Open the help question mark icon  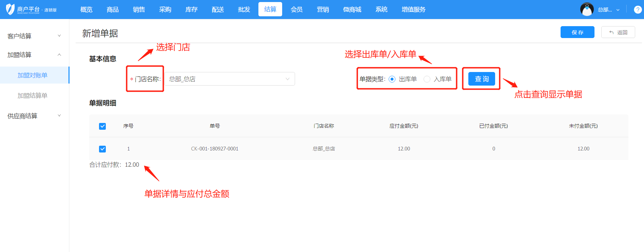tap(638, 10)
